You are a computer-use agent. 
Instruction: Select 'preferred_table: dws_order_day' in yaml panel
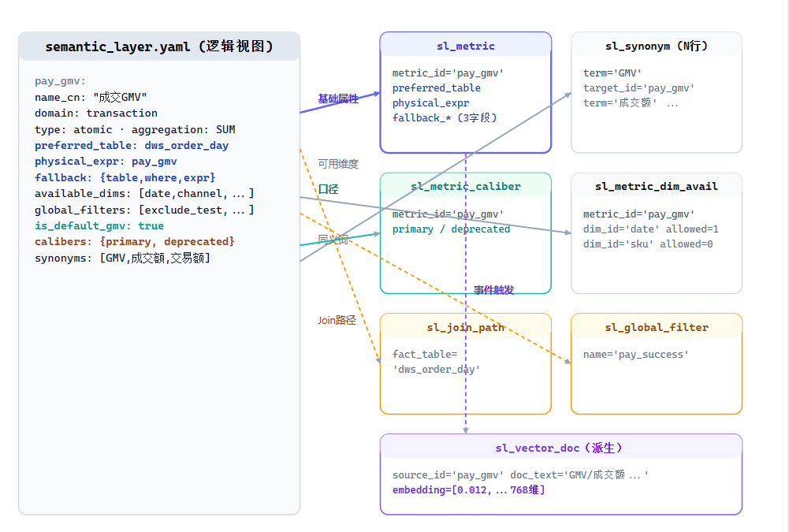pyautogui.click(x=132, y=146)
